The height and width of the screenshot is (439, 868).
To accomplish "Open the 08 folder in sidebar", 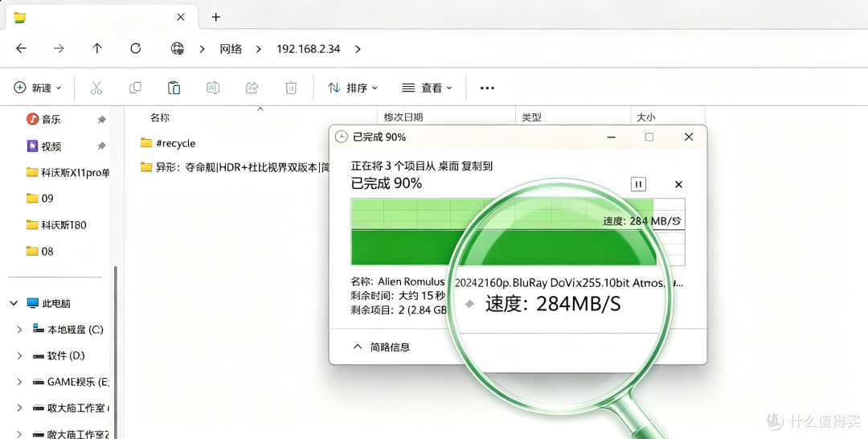I will coord(40,252).
